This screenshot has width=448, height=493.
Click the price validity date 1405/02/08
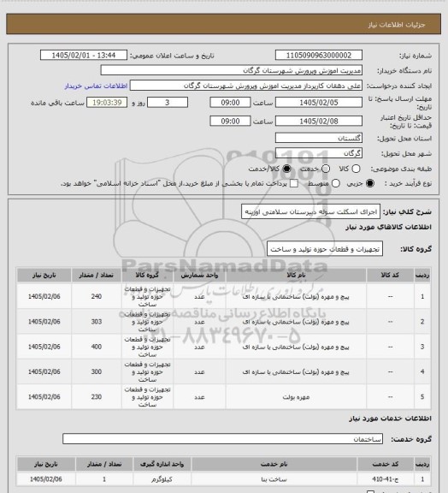click(319, 121)
